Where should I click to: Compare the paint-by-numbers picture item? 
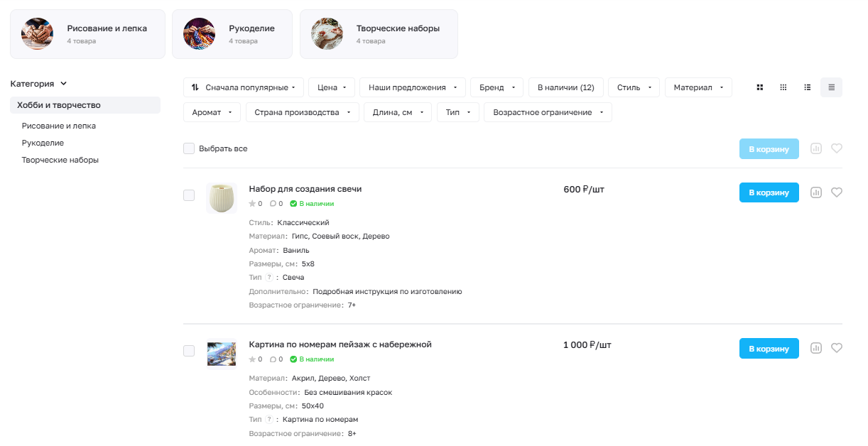pyautogui.click(x=816, y=348)
